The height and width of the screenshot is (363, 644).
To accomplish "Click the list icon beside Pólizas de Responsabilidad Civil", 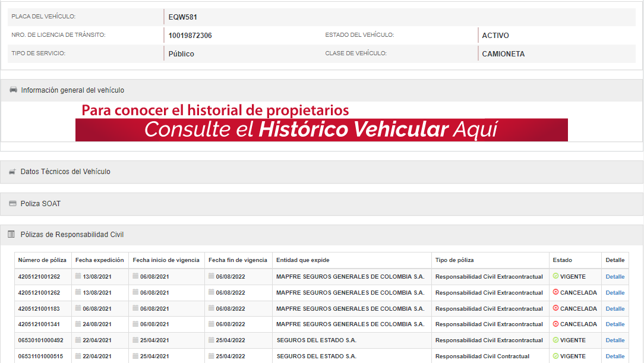I will [11, 235].
